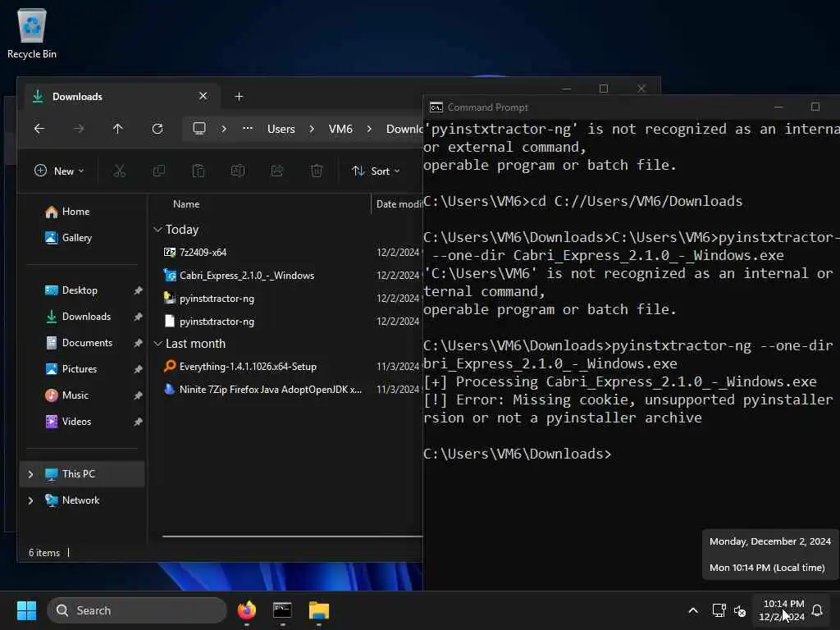Click the Rename toolbar icon
Screen dimensions: 840x630
(238, 171)
